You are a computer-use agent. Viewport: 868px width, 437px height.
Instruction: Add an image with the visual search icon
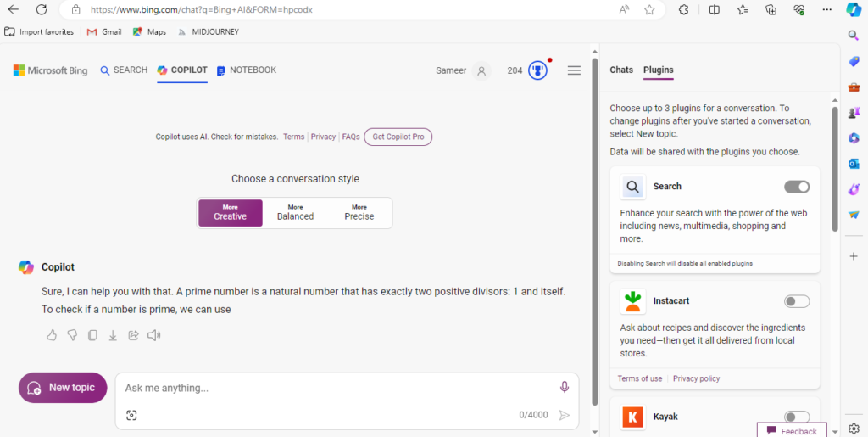131,416
